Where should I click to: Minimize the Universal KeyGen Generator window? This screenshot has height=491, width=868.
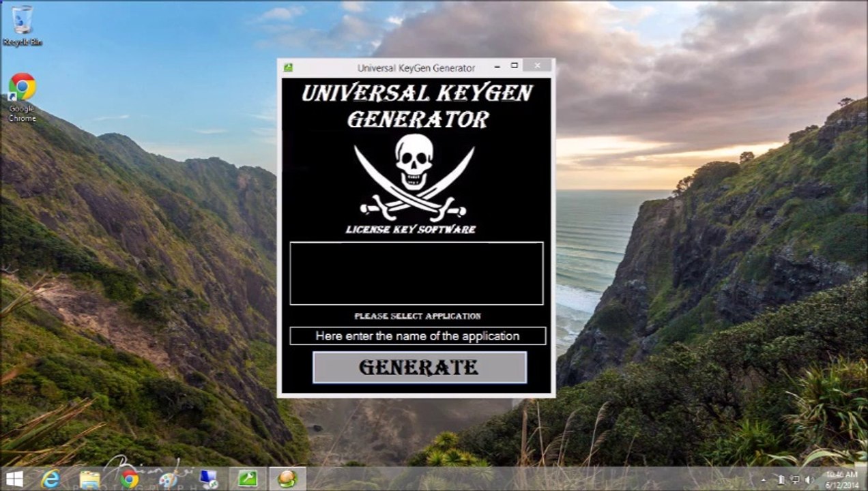497,66
